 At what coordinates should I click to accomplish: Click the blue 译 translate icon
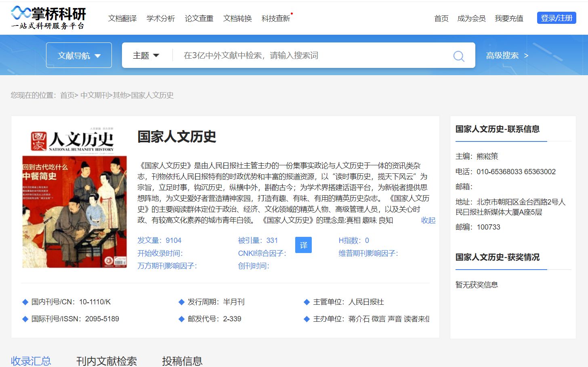[303, 245]
